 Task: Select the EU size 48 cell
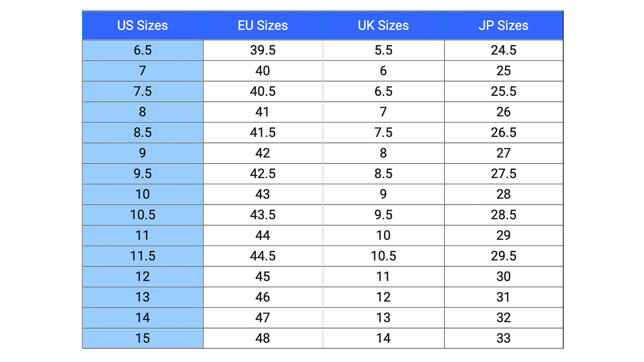tap(263, 338)
